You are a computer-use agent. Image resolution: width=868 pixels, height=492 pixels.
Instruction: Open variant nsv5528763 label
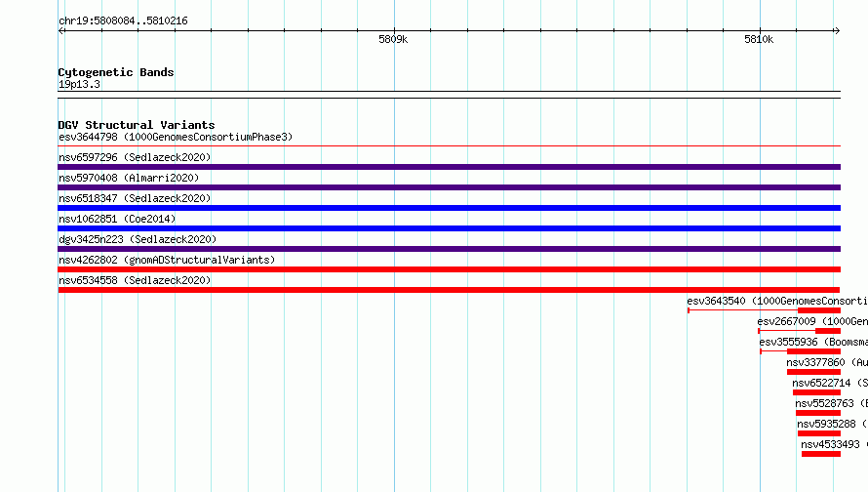[832, 403]
